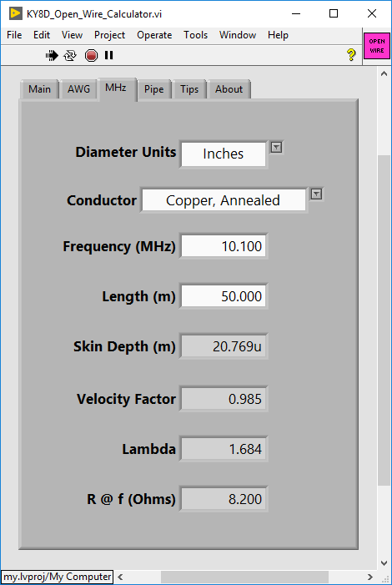Image resolution: width=392 pixels, height=585 pixels.
Task: Click the vertical scrollbar down arrow
Action: (384, 563)
